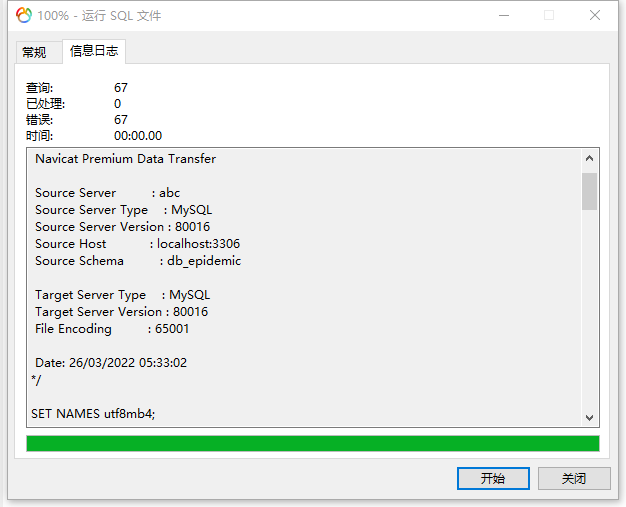
Task: Click the 'Source Server : abc' line
Action: [107, 192]
